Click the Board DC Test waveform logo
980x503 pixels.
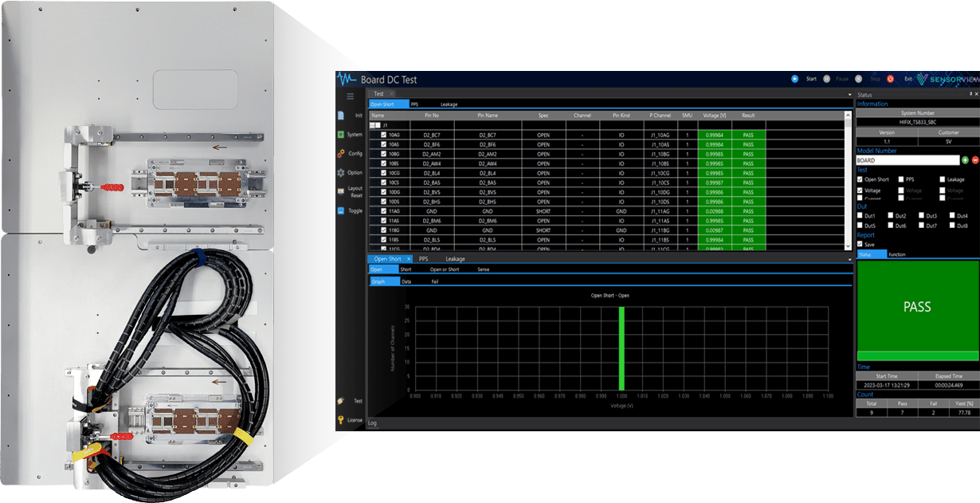(347, 79)
